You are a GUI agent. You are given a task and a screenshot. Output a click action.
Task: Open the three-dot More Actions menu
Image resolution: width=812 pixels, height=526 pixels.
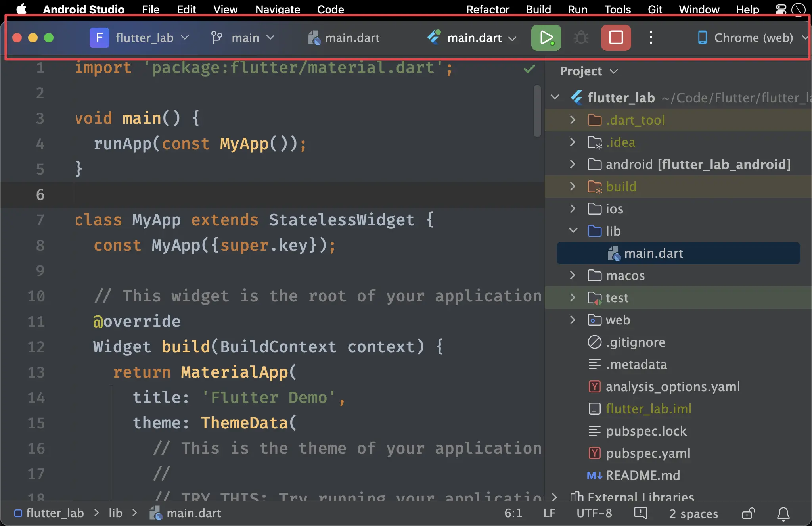[651, 38]
